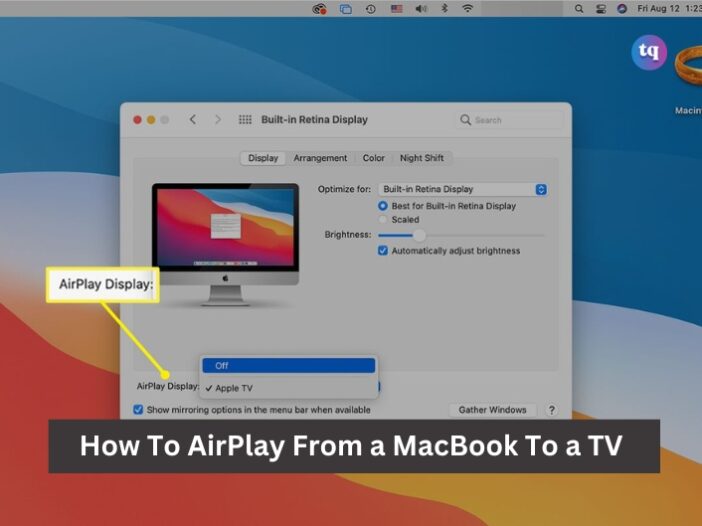Click the Gather Windows button
The height and width of the screenshot is (526, 702).
pyautogui.click(x=492, y=410)
